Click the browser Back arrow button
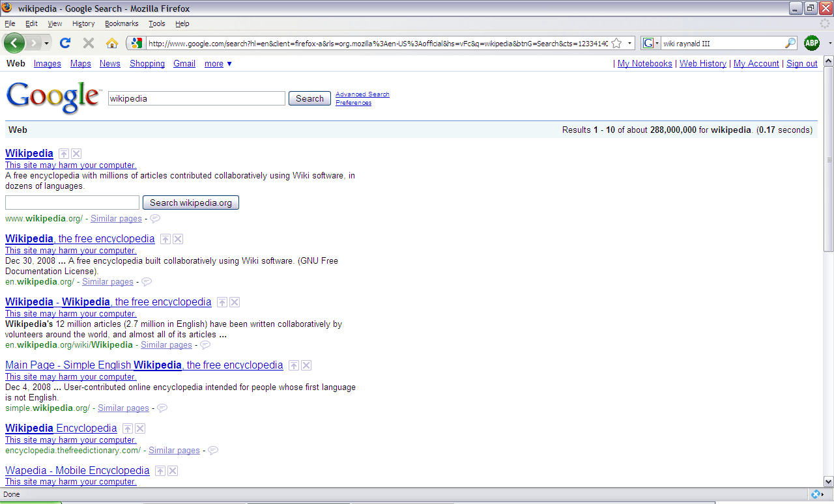Screen dimensions: 834x504 point(14,43)
